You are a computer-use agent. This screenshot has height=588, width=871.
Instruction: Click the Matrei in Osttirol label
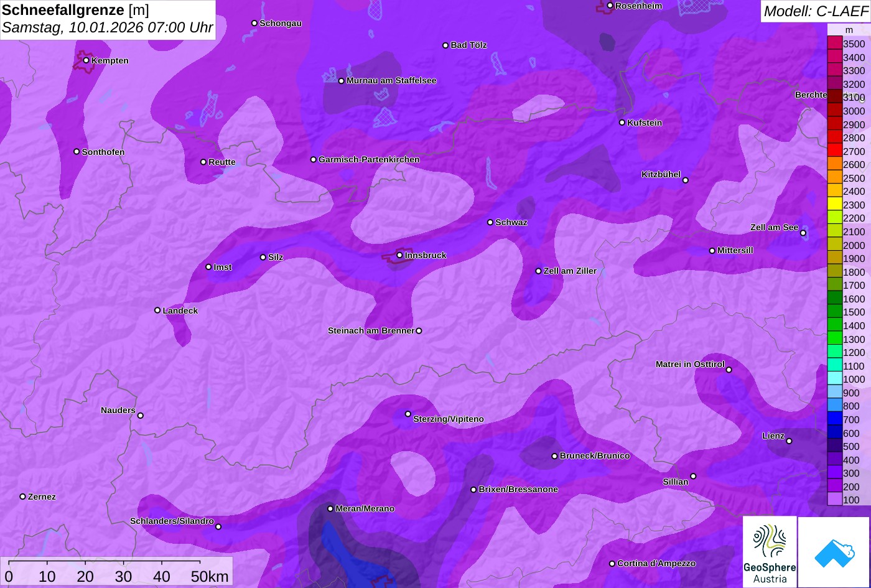(690, 364)
